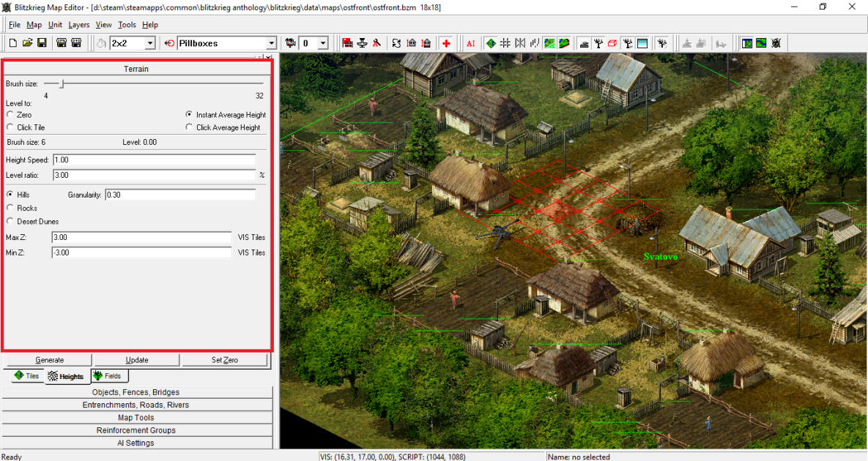This screenshot has height=461, width=868.
Task: Select the Click Tile radio button
Action: pos(10,127)
